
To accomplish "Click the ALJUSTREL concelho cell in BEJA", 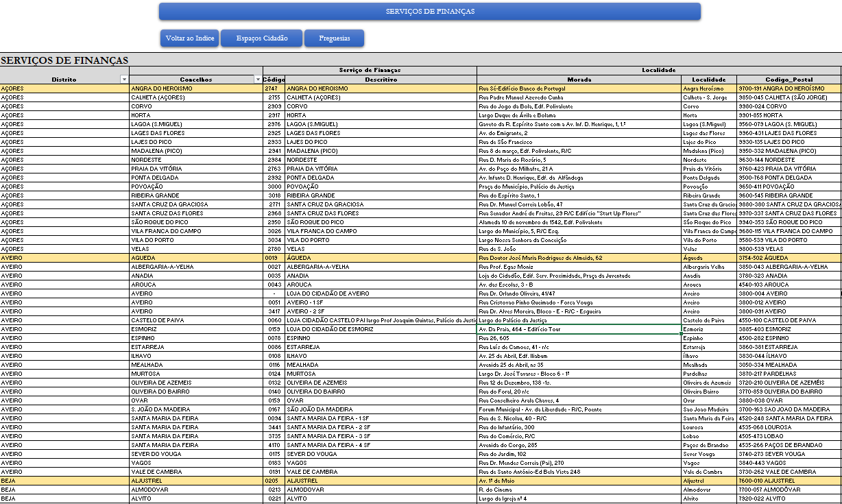I will (x=195, y=481).
